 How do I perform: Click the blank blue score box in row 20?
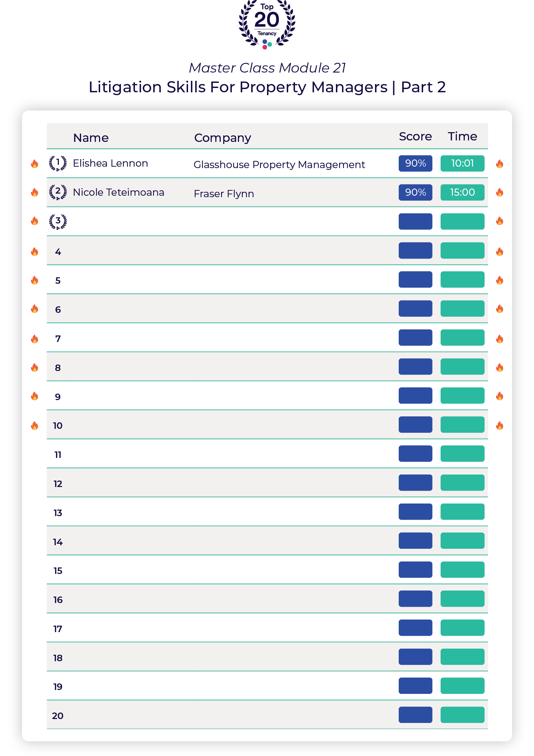(x=415, y=715)
